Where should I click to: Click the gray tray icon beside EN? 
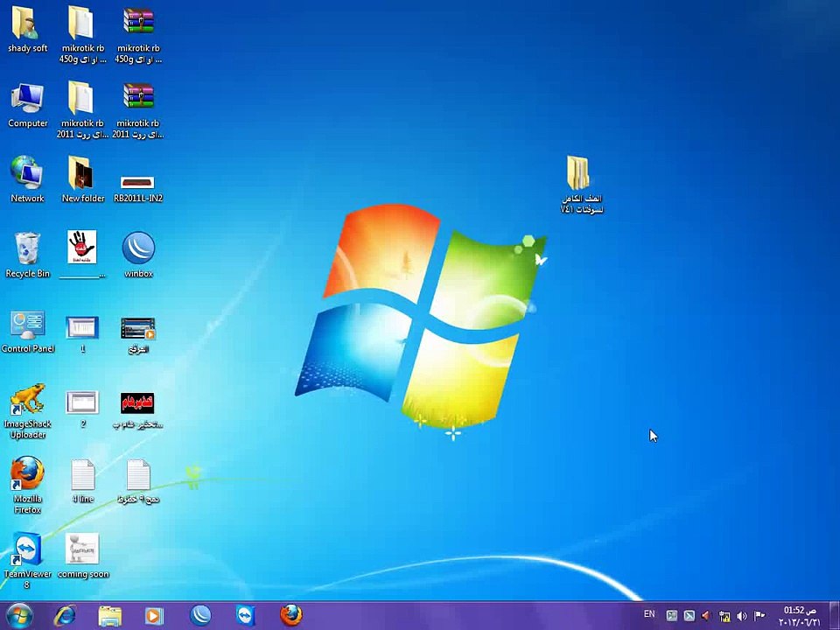pos(672,616)
